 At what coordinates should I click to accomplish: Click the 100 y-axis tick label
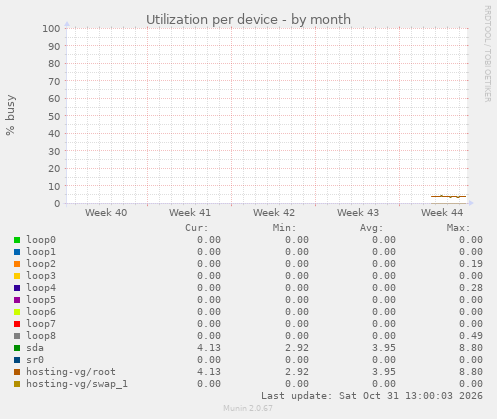click(51, 29)
